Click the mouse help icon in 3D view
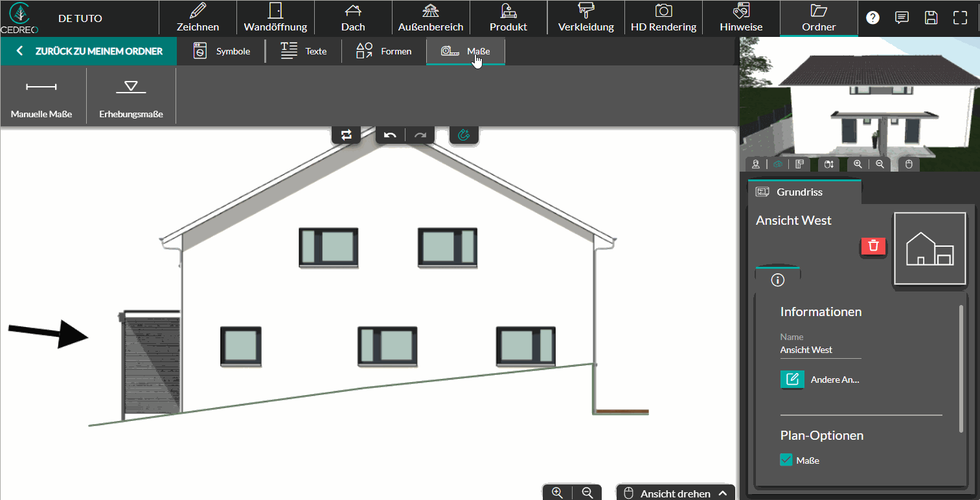The image size is (980, 500). click(x=909, y=165)
